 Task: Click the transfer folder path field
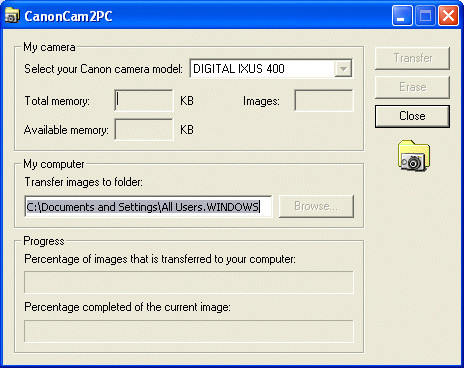point(148,207)
